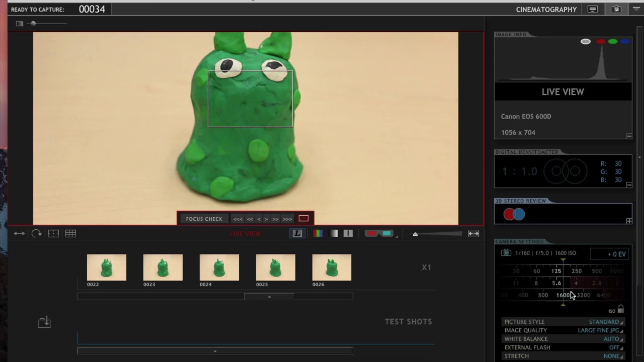Select aperture 8 on the dial
The height and width of the screenshot is (362, 644).
(536, 283)
